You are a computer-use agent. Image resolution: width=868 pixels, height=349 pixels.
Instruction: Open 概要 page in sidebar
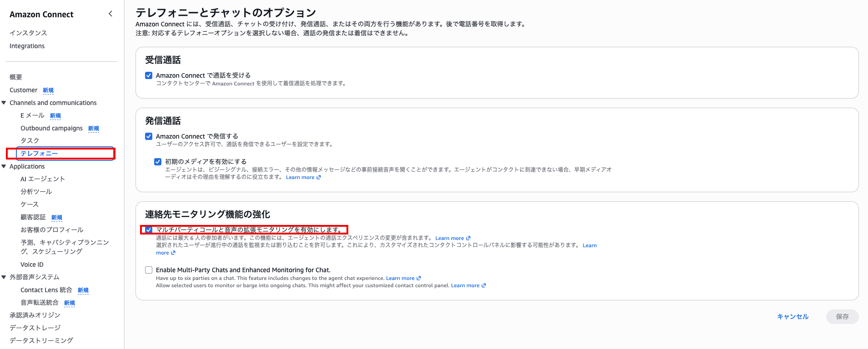(x=16, y=77)
